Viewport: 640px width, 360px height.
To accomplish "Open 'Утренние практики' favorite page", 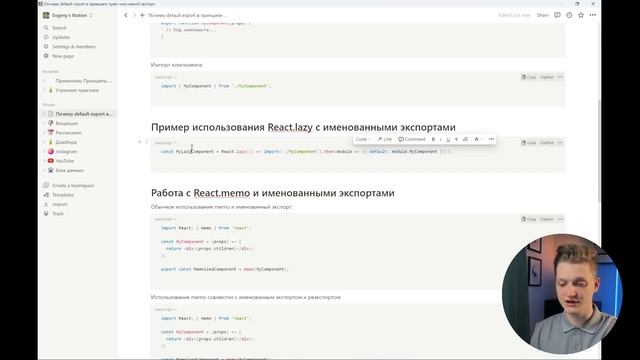I will (x=78, y=90).
